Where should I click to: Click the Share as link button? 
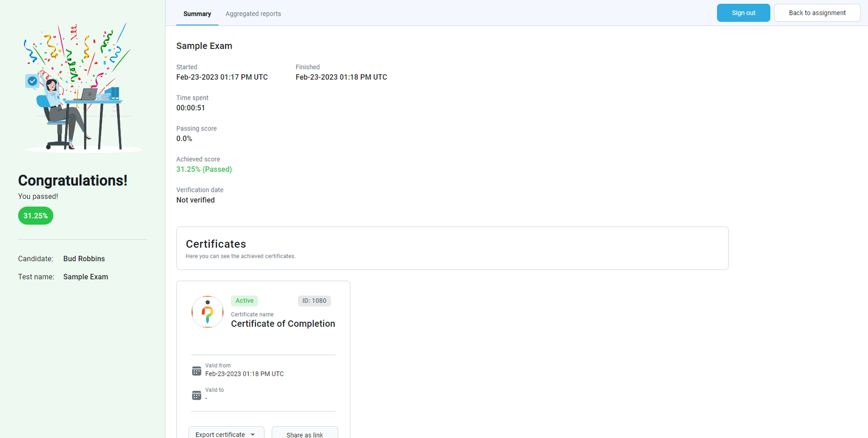[x=304, y=434]
